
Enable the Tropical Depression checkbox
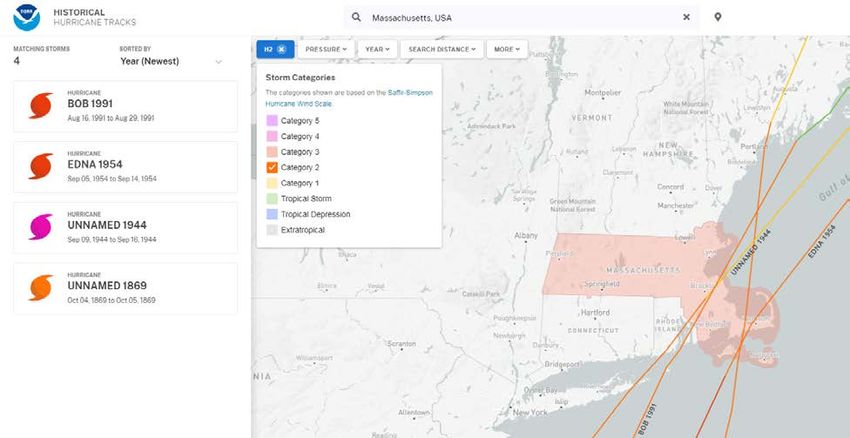pyautogui.click(x=272, y=214)
